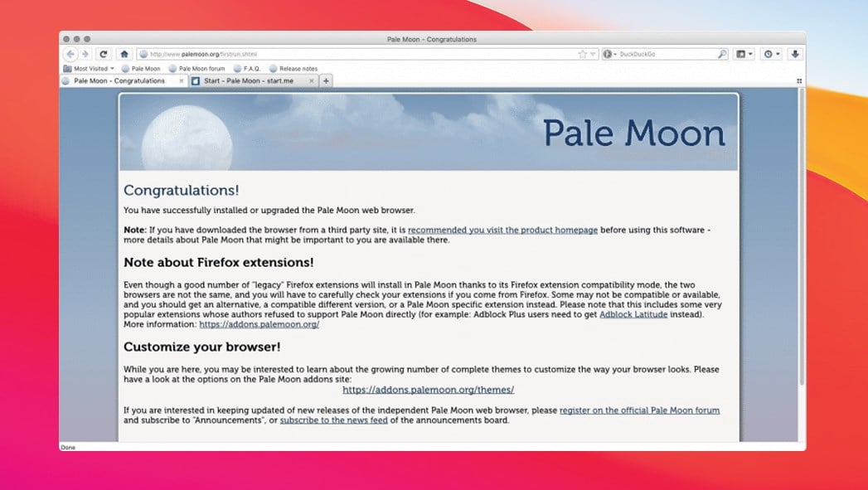The image size is (868, 490).
Task: Reload the current page
Action: [104, 54]
